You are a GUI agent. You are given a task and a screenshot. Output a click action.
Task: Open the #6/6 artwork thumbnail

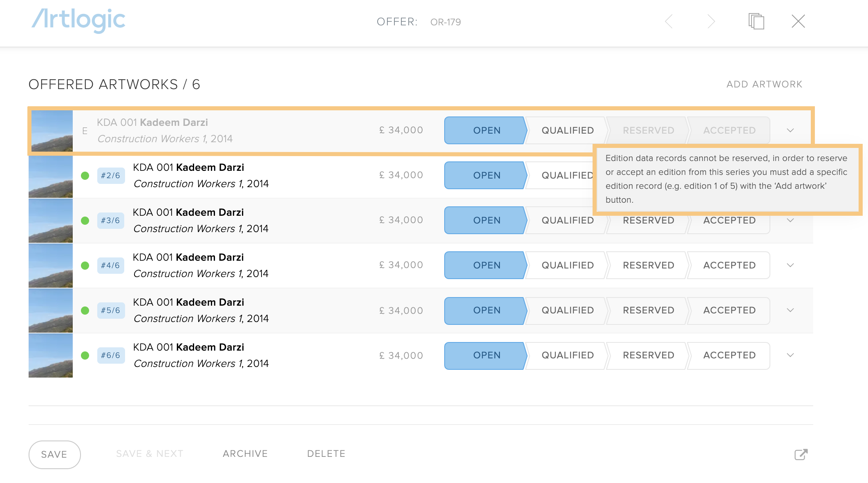[x=51, y=356]
